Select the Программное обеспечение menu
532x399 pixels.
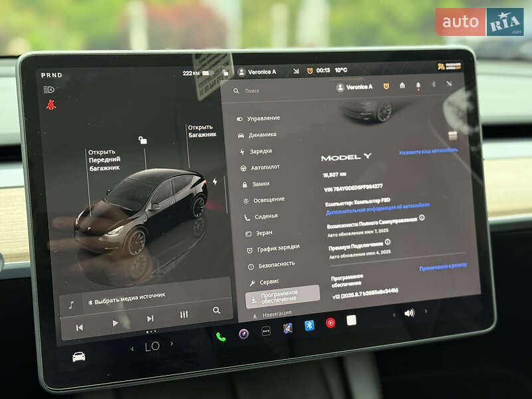tap(282, 296)
